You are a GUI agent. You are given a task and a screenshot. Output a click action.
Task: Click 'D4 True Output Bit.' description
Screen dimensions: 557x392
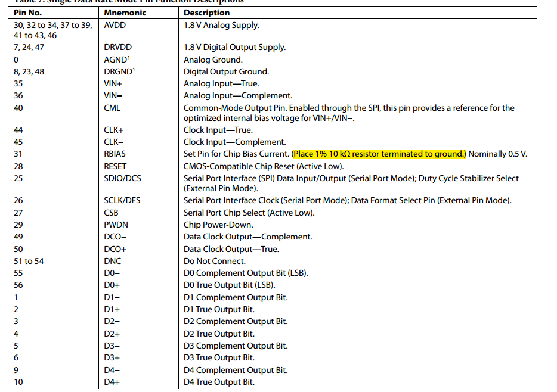point(219,382)
